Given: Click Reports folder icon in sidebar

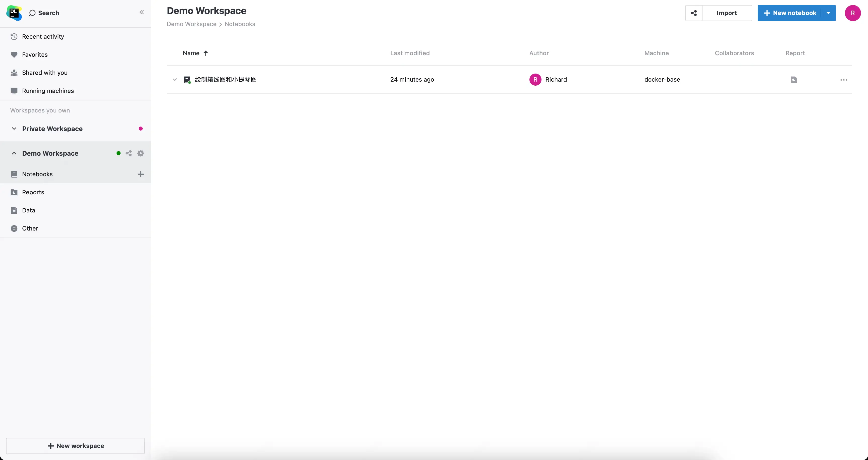Looking at the screenshot, I should tap(14, 192).
